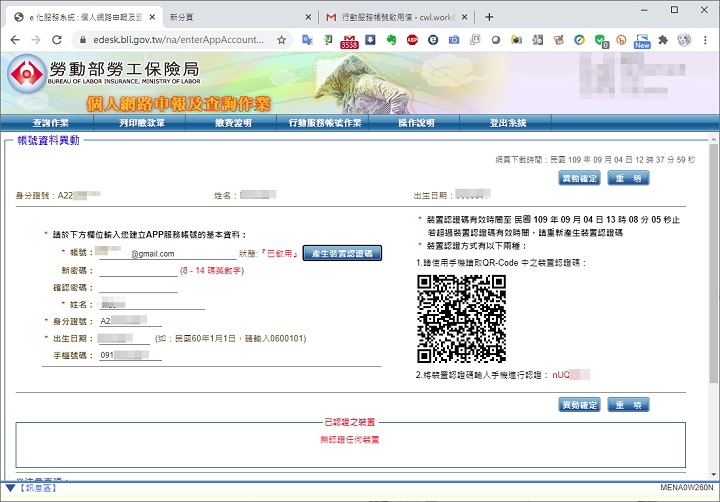Bookmark this page with the star icon

[x=281, y=40]
